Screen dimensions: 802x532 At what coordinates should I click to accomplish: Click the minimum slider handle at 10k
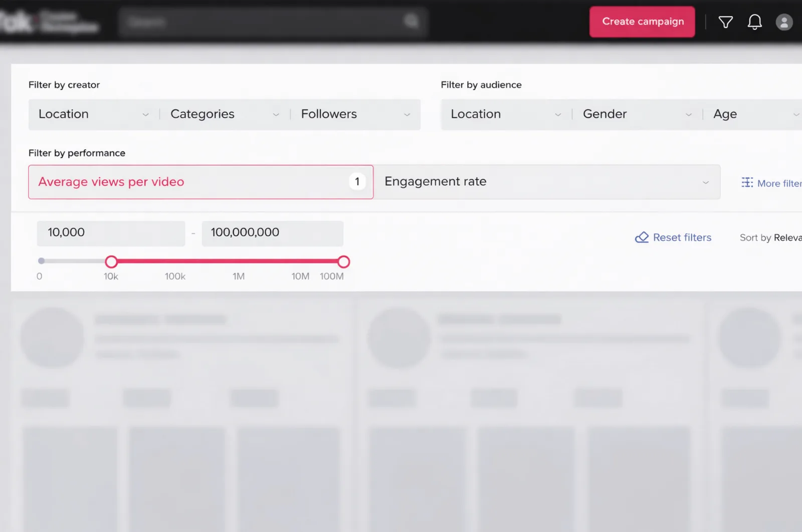pos(111,261)
